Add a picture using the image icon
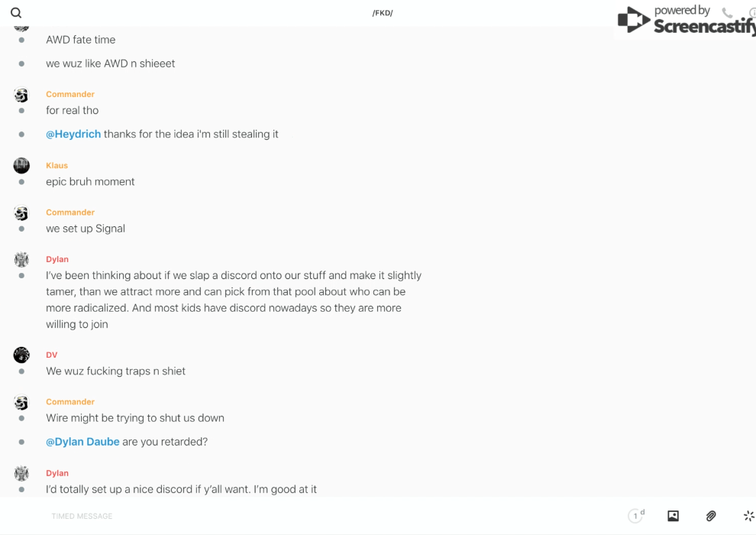756x535 pixels. click(x=673, y=516)
